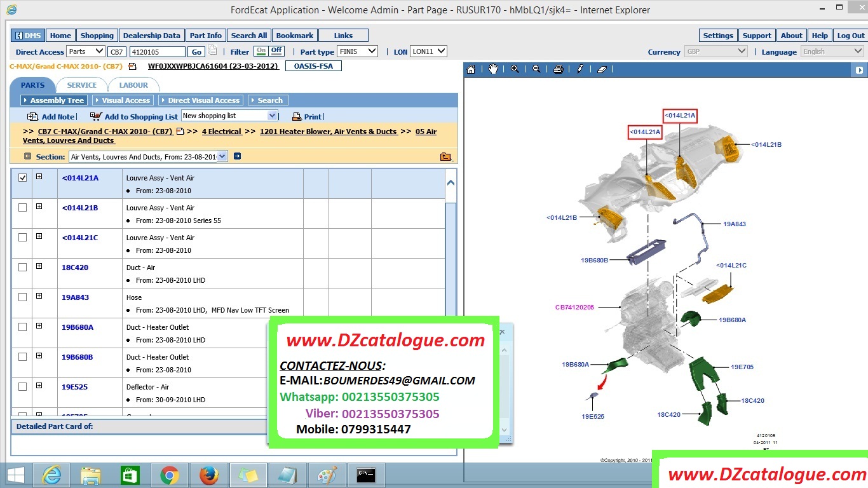
Task: Click the folder-up icon in the Section bar
Action: pyautogui.click(x=445, y=157)
